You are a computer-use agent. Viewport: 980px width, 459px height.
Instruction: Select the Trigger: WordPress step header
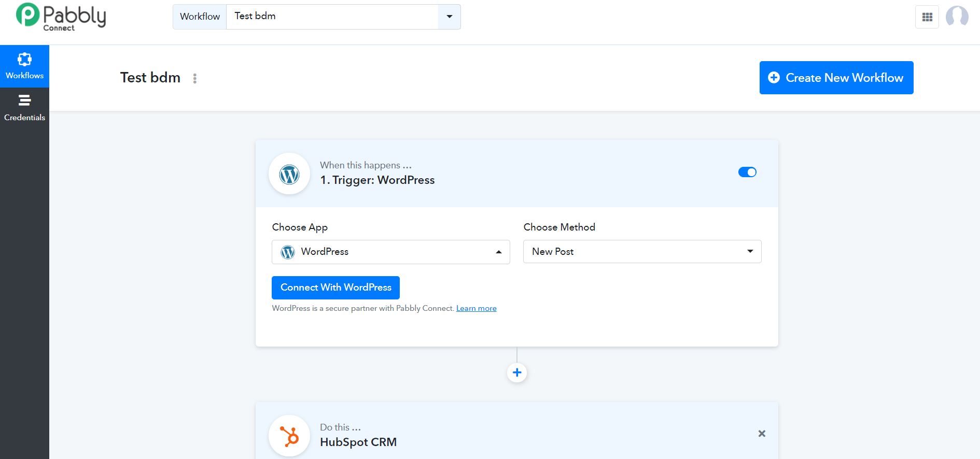tap(377, 180)
